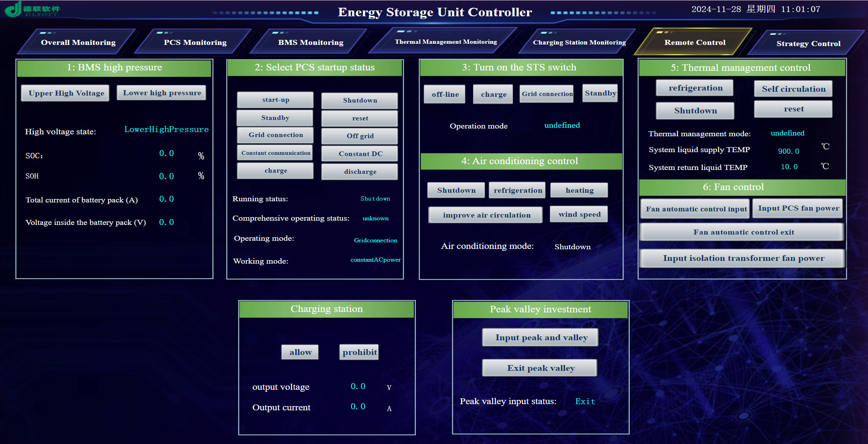Select the wind speed air control

tap(579, 214)
